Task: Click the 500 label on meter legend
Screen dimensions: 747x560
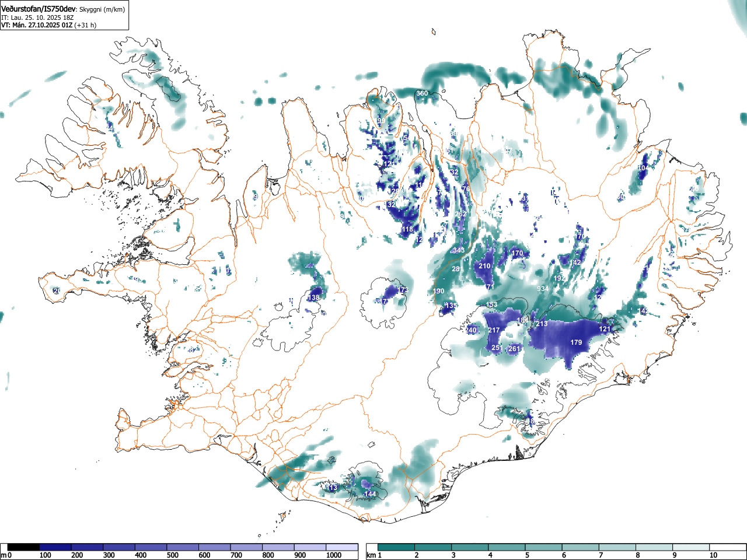Action: pos(172,555)
